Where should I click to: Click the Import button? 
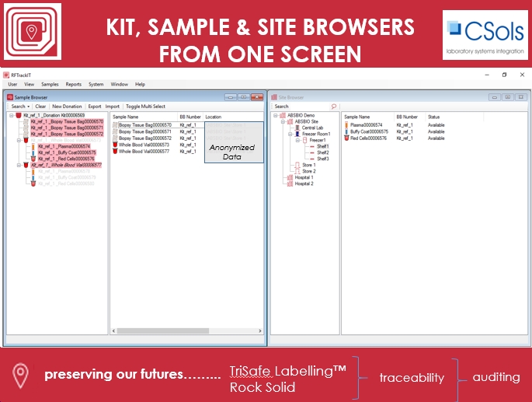click(x=113, y=107)
